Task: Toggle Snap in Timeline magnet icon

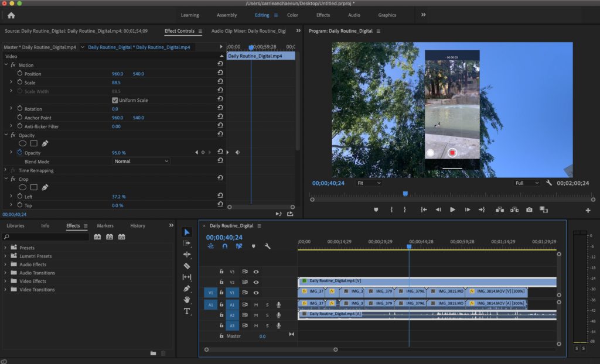Action: (x=224, y=246)
